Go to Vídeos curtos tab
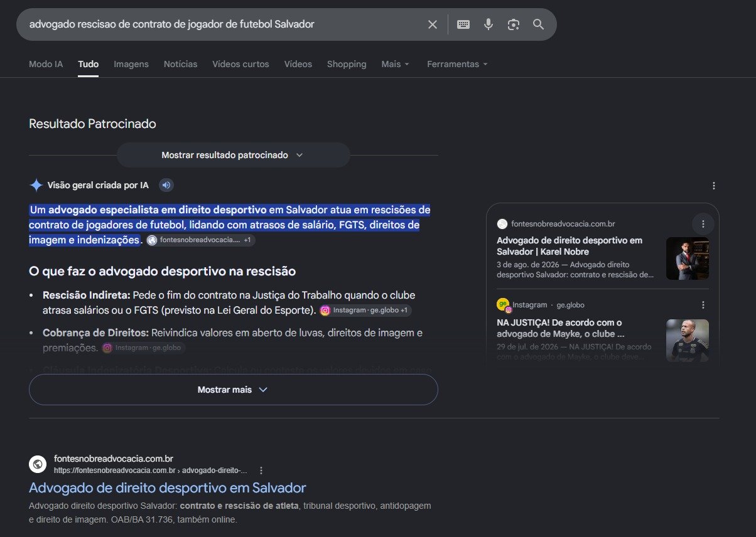The width and height of the screenshot is (756, 537). 240,64
